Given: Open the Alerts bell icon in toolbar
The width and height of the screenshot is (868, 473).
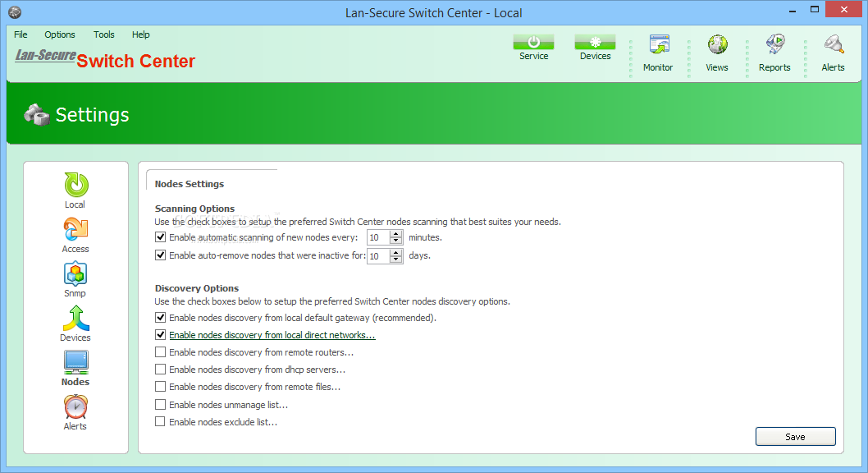Looking at the screenshot, I should click(833, 45).
